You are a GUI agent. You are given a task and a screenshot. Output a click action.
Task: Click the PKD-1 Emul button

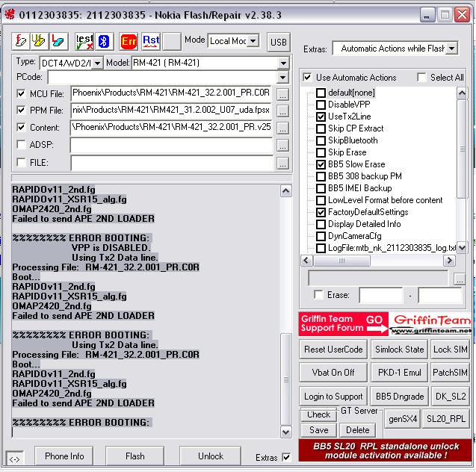pyautogui.click(x=399, y=373)
